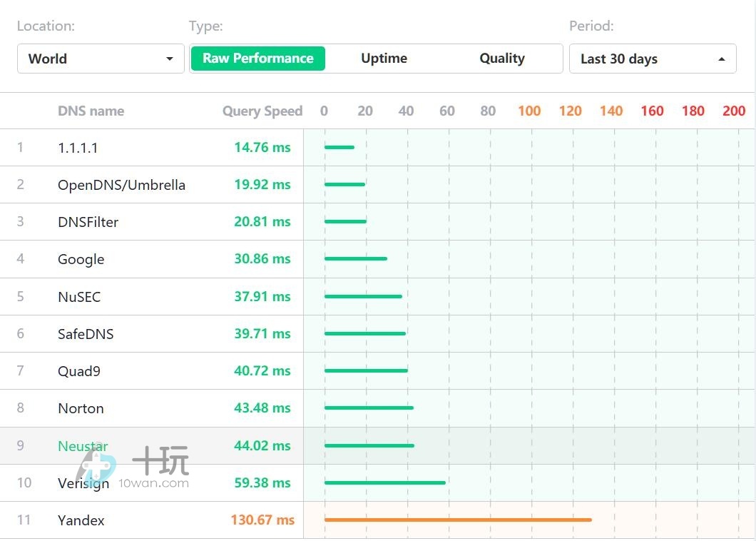The width and height of the screenshot is (756, 541).
Task: Click the Yandex orange speed bar
Action: [x=457, y=520]
